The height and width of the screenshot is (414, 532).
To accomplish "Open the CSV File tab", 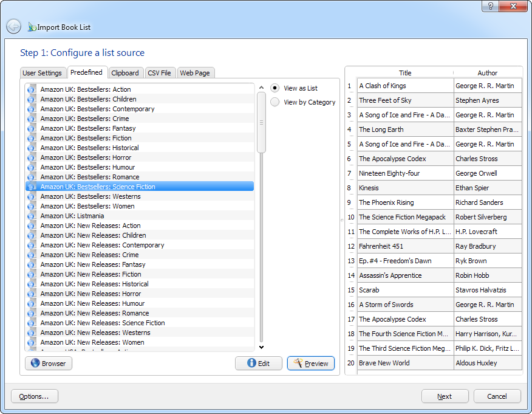I will coord(159,73).
